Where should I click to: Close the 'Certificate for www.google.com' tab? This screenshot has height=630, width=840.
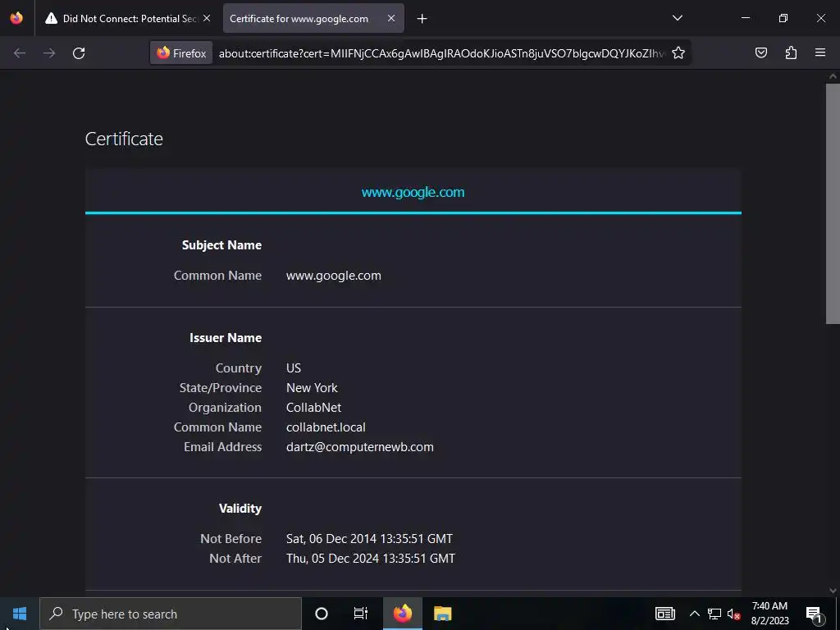[x=391, y=18]
